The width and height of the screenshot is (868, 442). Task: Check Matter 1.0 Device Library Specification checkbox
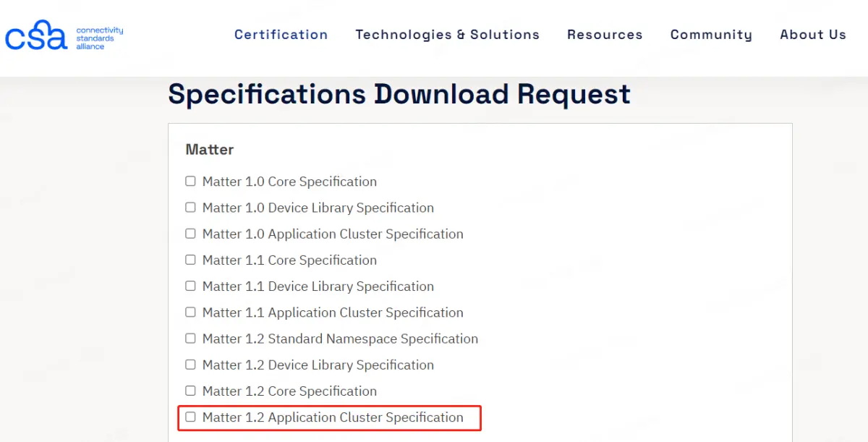[190, 207]
